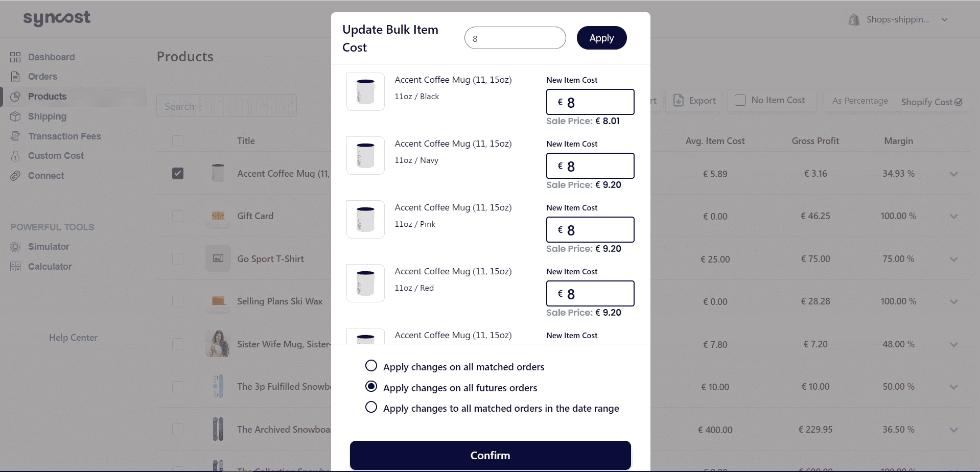This screenshot has height=472, width=980.
Task: Expand the Accent Coffee Mug row chevron
Action: pos(953,174)
